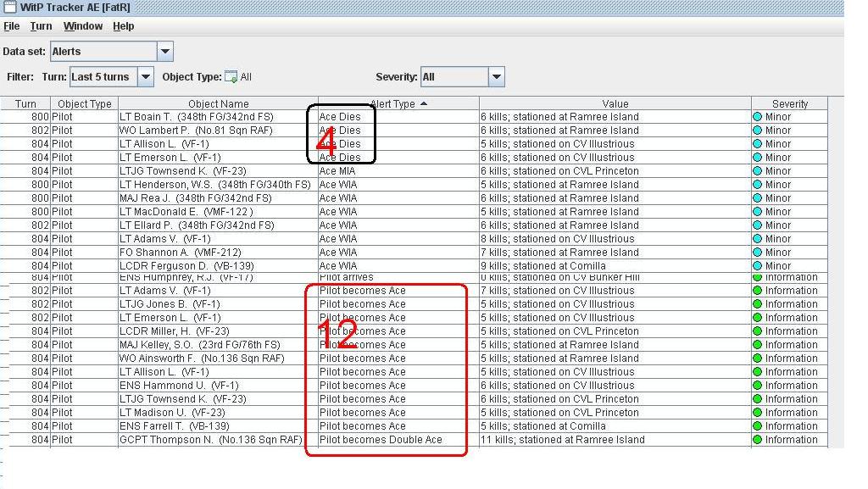
Task: Click severity dot for GCPT Thompson N. row
Action: click(x=757, y=440)
